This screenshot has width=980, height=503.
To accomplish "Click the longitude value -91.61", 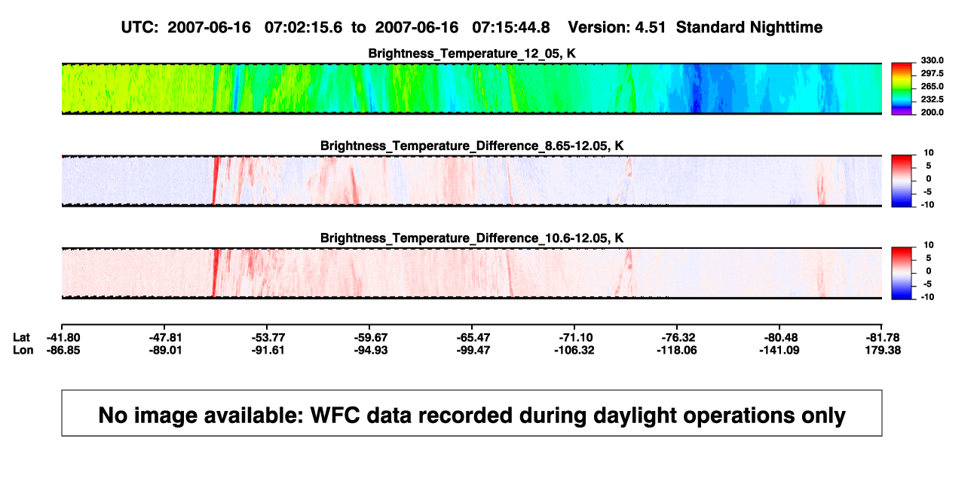I will tap(267, 350).
